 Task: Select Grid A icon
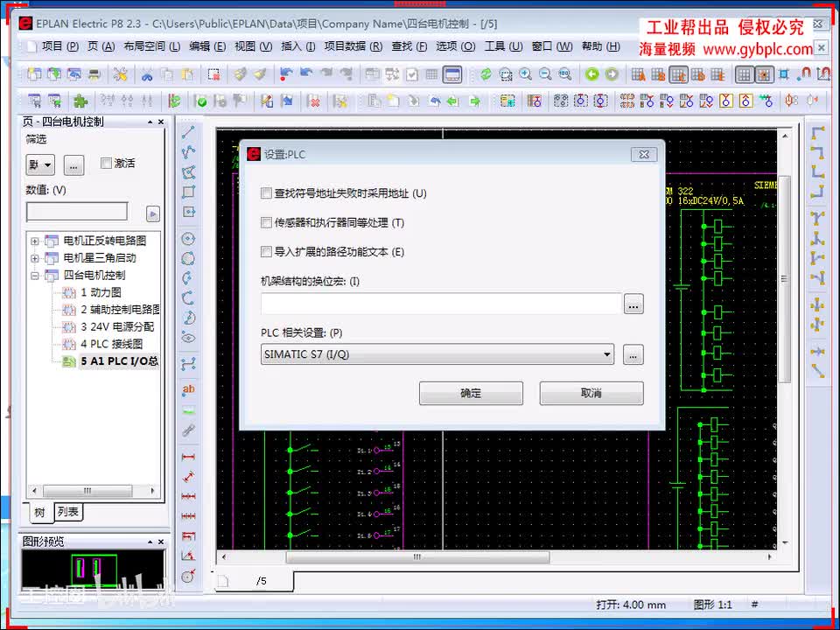(x=638, y=74)
